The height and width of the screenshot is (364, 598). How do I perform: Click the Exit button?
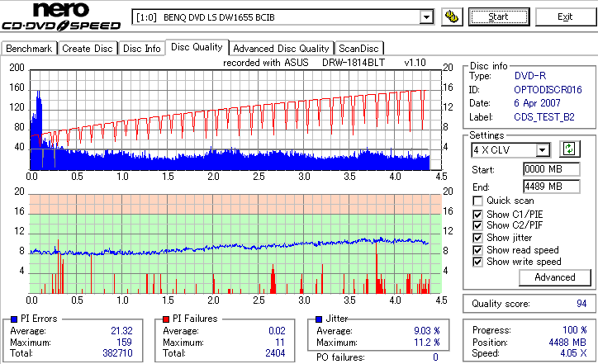pos(565,17)
